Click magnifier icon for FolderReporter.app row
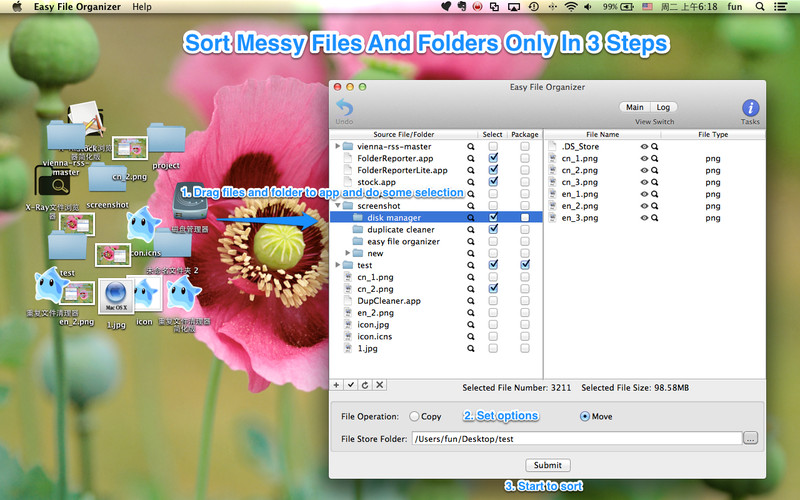The height and width of the screenshot is (500, 800). [471, 159]
